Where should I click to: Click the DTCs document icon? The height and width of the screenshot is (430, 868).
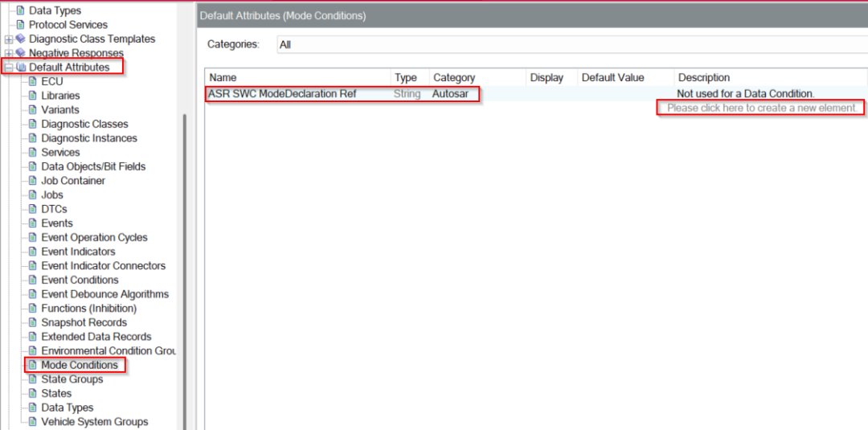coord(33,209)
